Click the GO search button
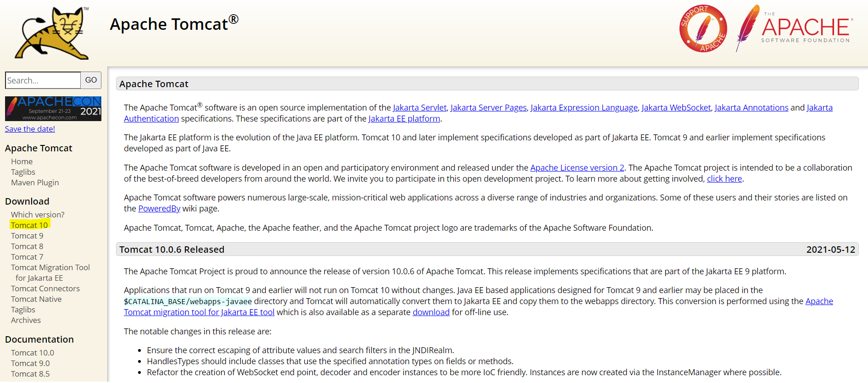Screen dimensions: 868x383 (91, 80)
